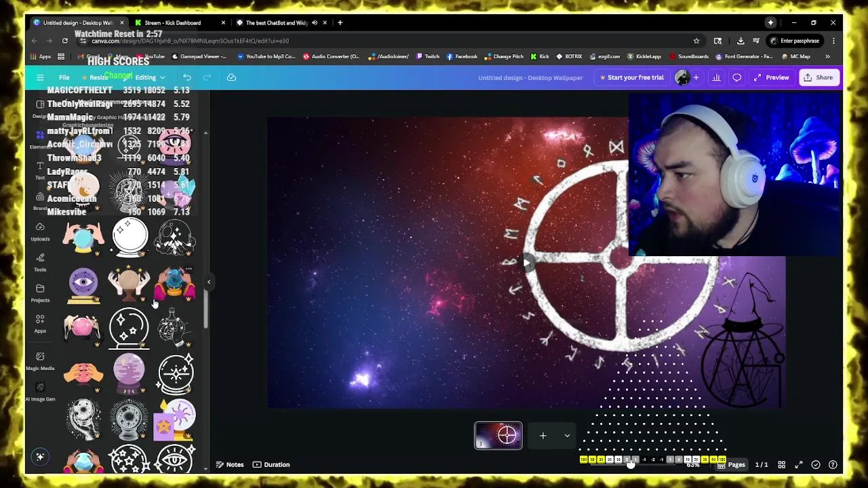
Task: Open the Apps bookmarks shortcut
Action: click(x=39, y=56)
